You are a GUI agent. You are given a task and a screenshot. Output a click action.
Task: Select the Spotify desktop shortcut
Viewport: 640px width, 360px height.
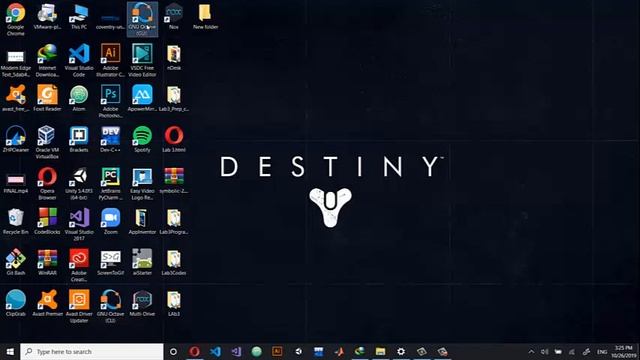tap(142, 139)
